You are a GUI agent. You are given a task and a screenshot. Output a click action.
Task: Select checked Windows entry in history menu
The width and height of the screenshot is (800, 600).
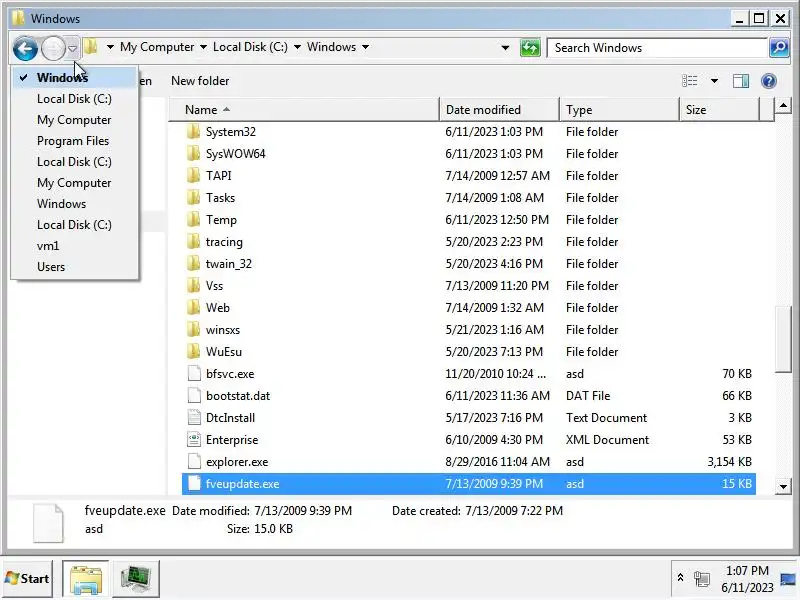(74, 78)
